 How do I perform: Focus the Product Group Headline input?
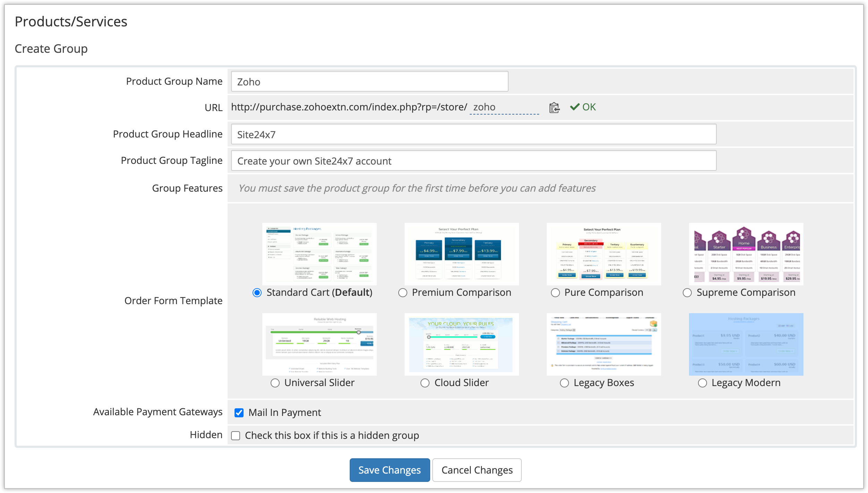[474, 134]
